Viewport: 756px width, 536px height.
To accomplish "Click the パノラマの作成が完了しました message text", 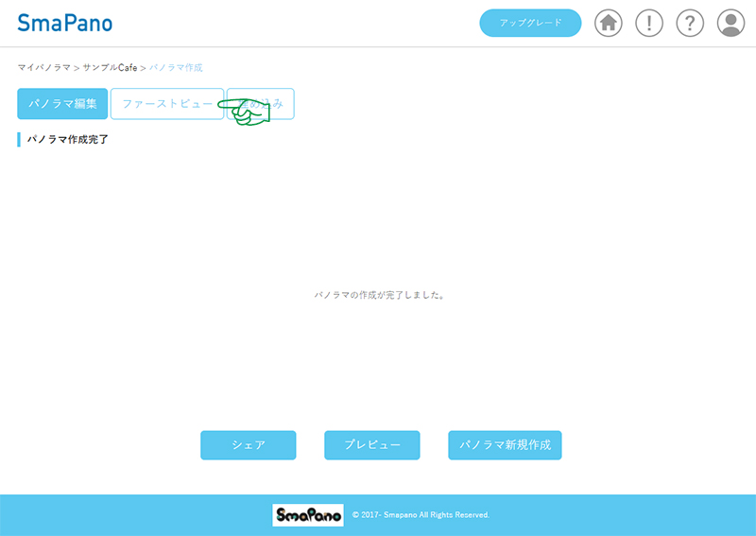I will (379, 295).
